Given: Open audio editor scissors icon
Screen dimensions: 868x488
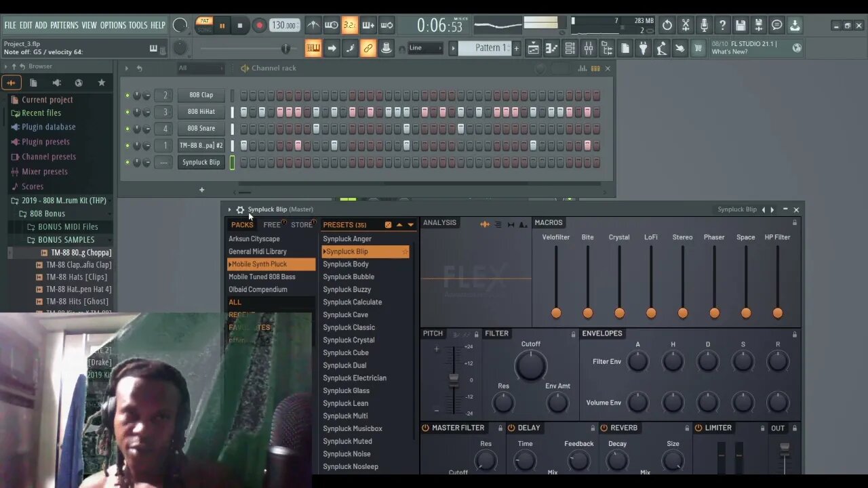Looking at the screenshot, I should [686, 26].
